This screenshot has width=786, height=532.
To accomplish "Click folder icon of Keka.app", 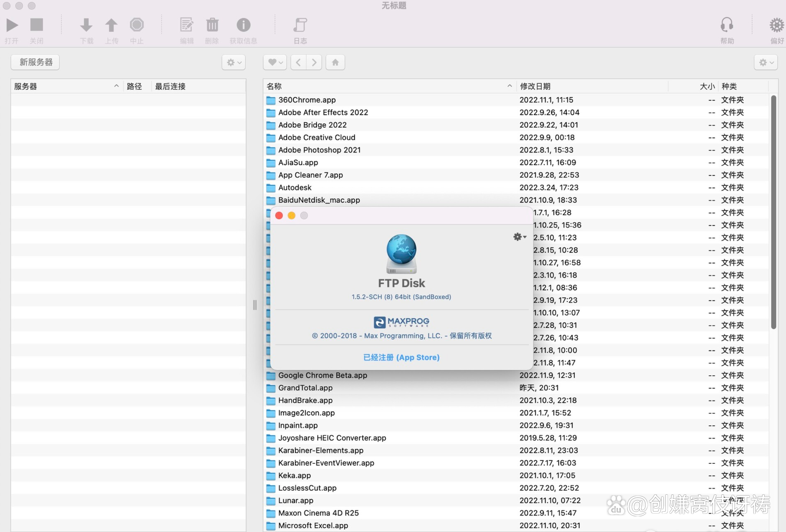I will click(x=271, y=476).
